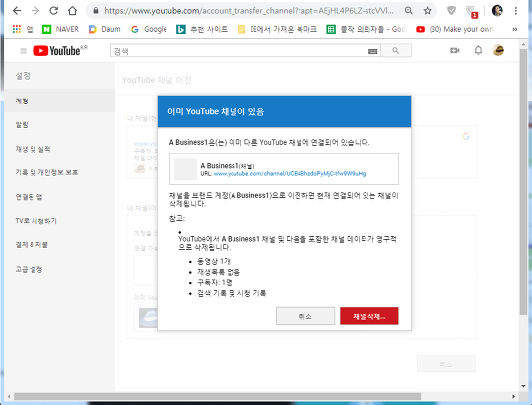Viewport: 532px width, 405px height.
Task: Click the horizontal scrollbar thumb
Action: (217, 396)
